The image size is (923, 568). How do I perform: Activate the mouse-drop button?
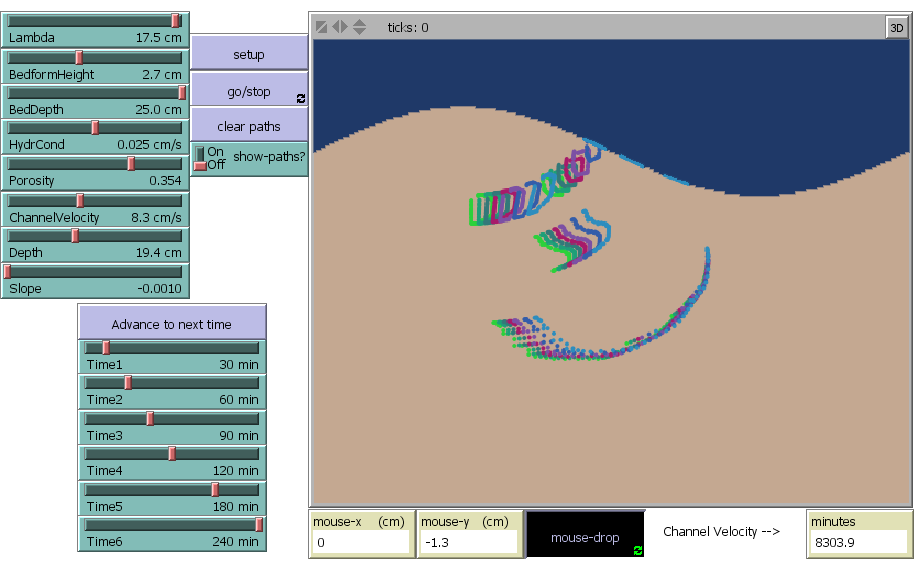coord(585,537)
